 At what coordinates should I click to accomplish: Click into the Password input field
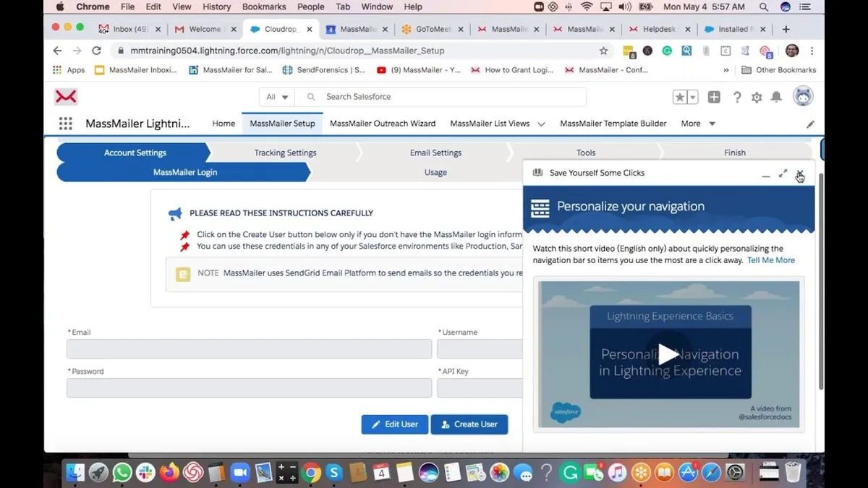[249, 388]
